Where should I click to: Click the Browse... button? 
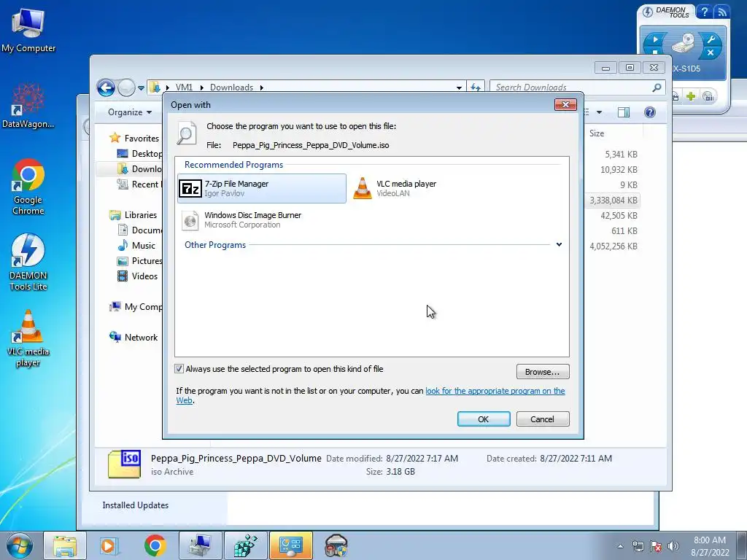pos(543,372)
